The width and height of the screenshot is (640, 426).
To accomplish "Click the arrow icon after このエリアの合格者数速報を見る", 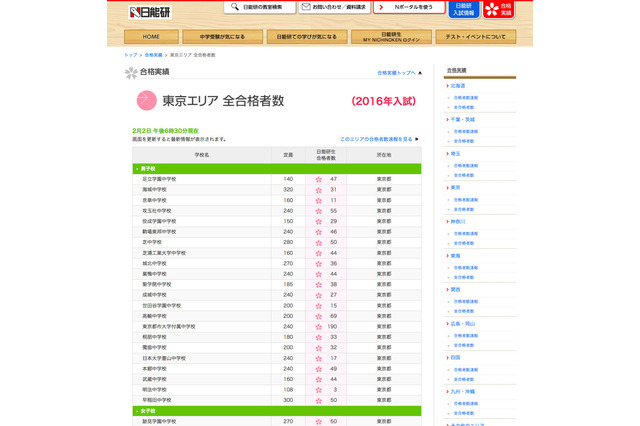I will point(417,139).
